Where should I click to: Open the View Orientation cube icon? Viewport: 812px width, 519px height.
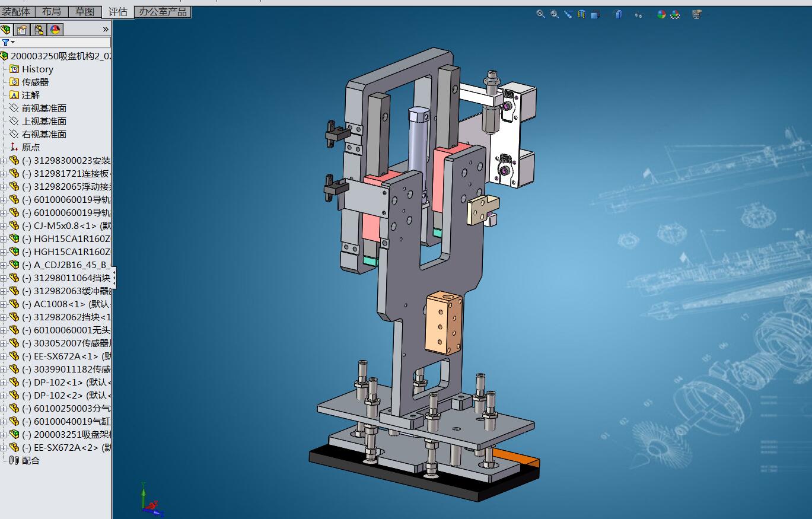click(596, 14)
